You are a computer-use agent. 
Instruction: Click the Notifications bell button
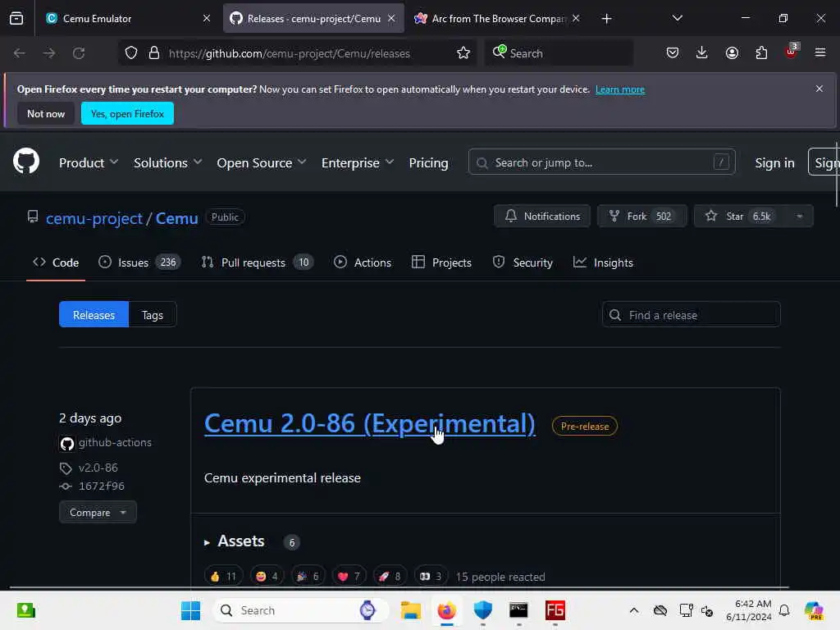click(542, 217)
